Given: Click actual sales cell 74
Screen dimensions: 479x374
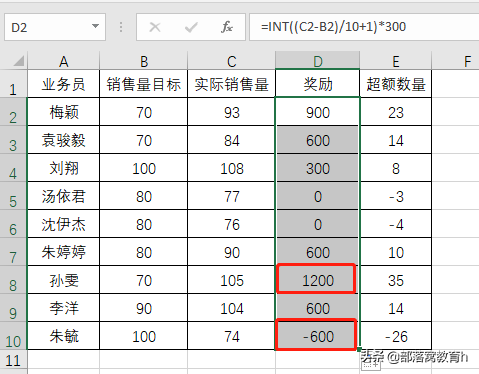Looking at the screenshot, I should 232,336.
